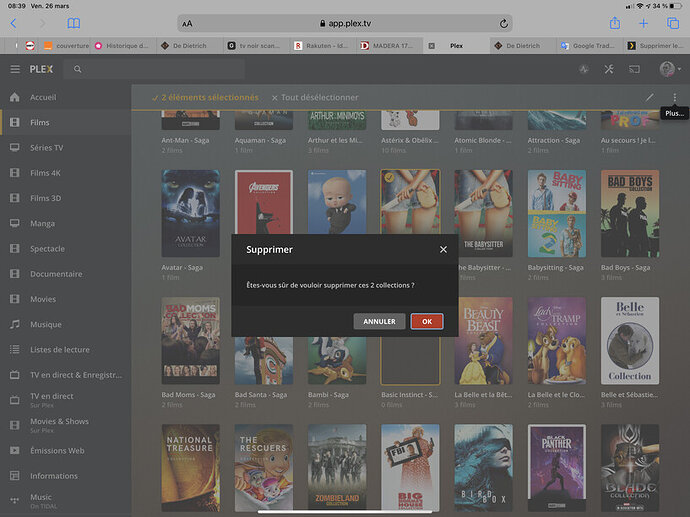This screenshot has height=517, width=690.
Task: Open La Belle et la Bête poster
Action: pos(484,341)
